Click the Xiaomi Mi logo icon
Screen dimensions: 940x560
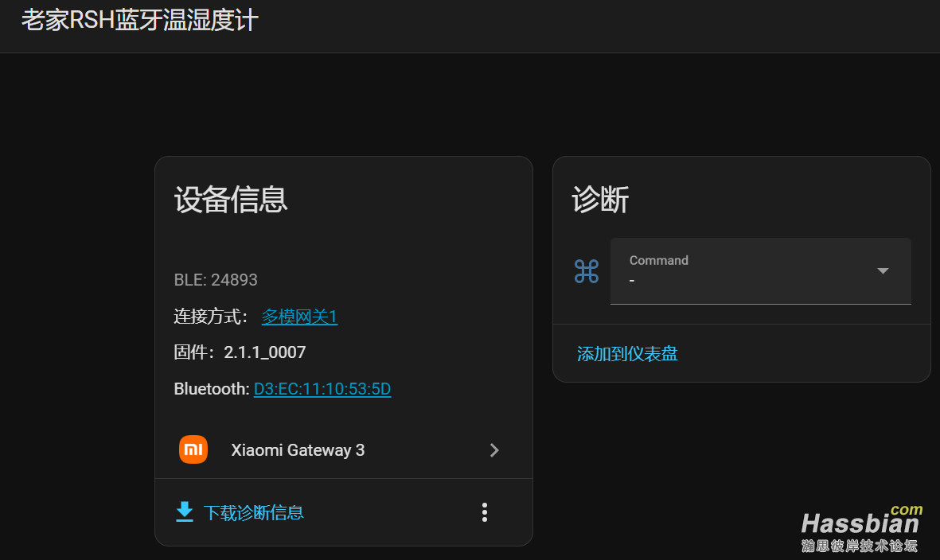(x=193, y=449)
